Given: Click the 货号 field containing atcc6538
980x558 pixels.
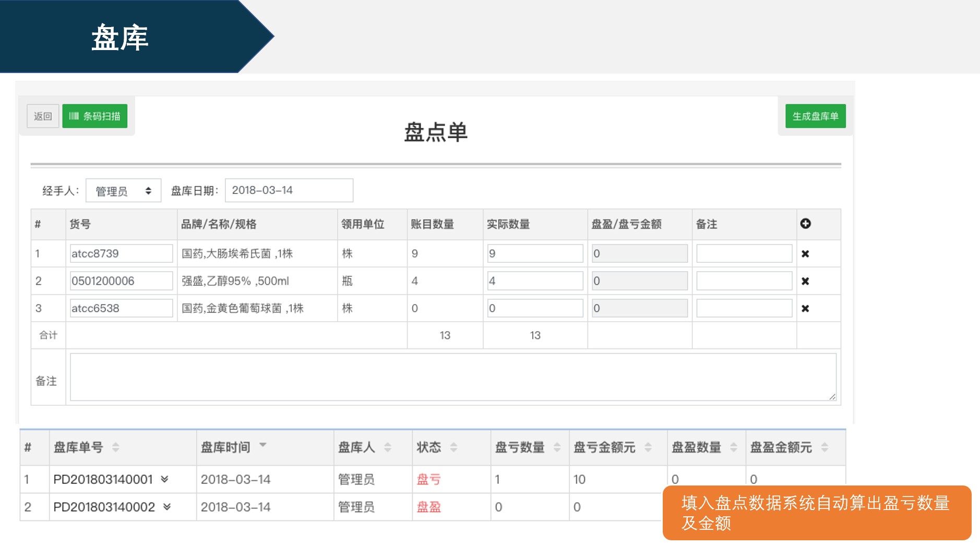Looking at the screenshot, I should pos(121,308).
